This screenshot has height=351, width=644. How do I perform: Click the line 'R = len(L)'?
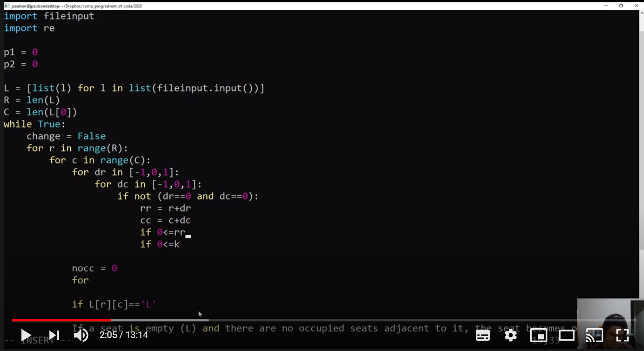[x=32, y=100]
